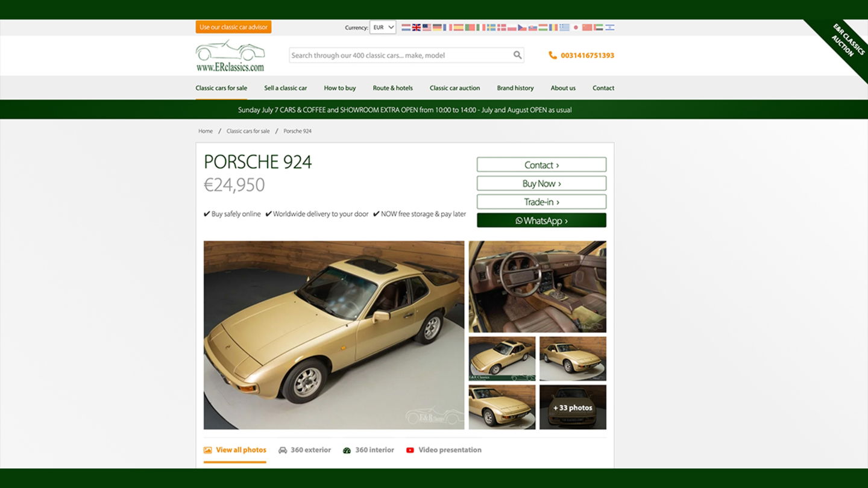868x488 pixels.
Task: Open WhatsApp chat button
Action: click(541, 221)
